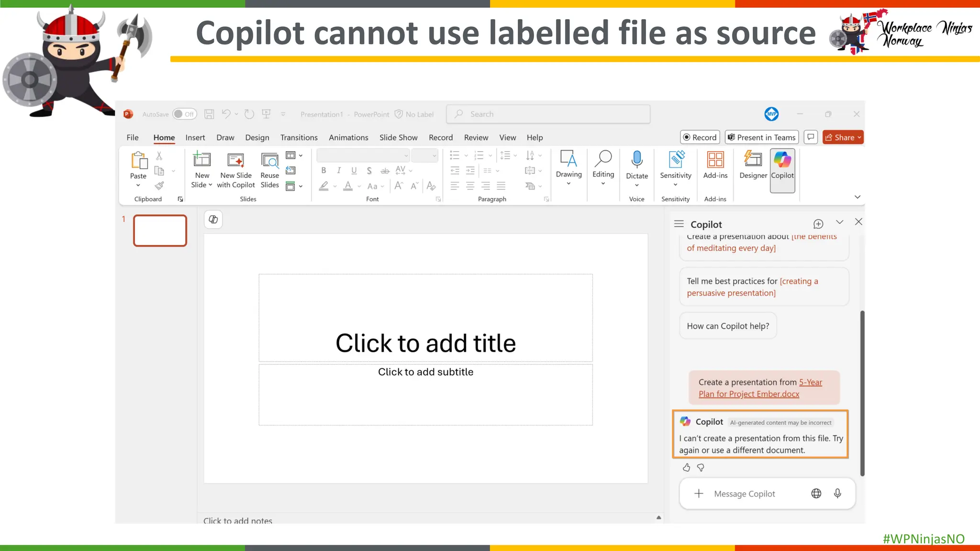This screenshot has width=980, height=551.
Task: Toggle AutoSave switch
Action: (184, 114)
